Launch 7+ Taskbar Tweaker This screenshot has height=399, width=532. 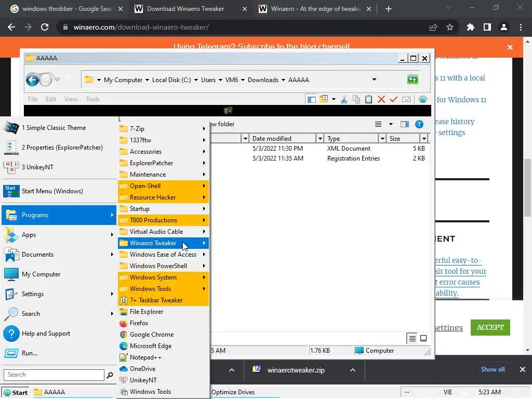pos(163,300)
